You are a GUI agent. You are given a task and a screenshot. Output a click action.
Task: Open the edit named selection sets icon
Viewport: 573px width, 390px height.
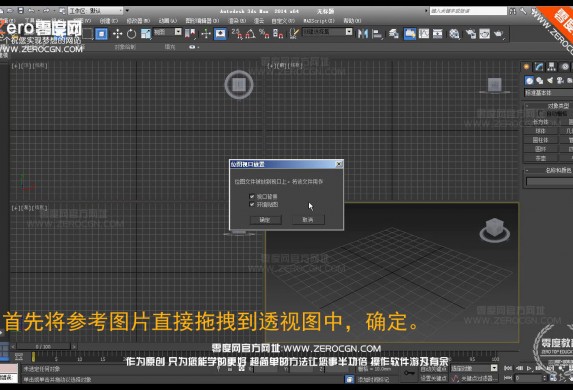(293, 34)
